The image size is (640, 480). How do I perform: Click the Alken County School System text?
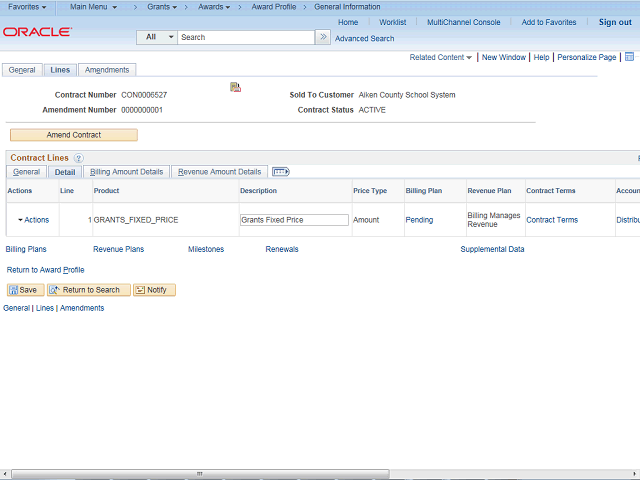pos(407,95)
